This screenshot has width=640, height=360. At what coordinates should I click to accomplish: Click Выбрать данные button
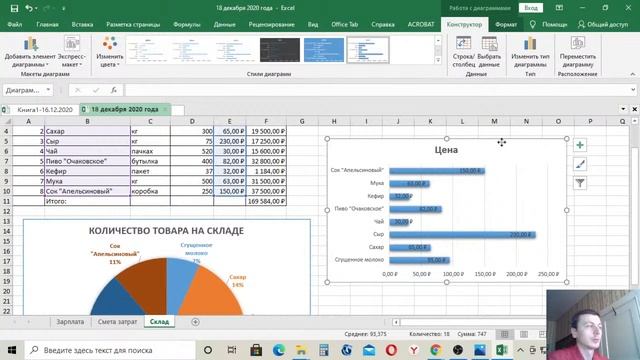pos(489,52)
